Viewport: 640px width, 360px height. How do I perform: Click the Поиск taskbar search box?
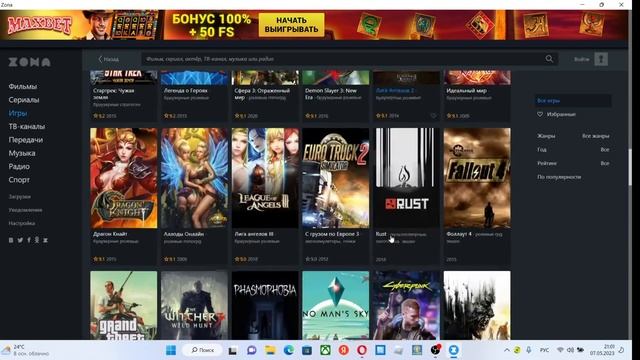(203, 350)
